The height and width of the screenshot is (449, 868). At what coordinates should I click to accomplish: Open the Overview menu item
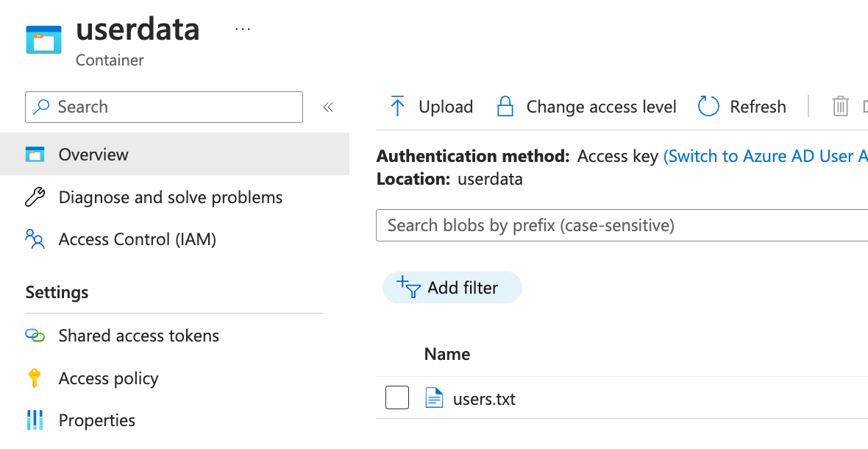coord(93,155)
